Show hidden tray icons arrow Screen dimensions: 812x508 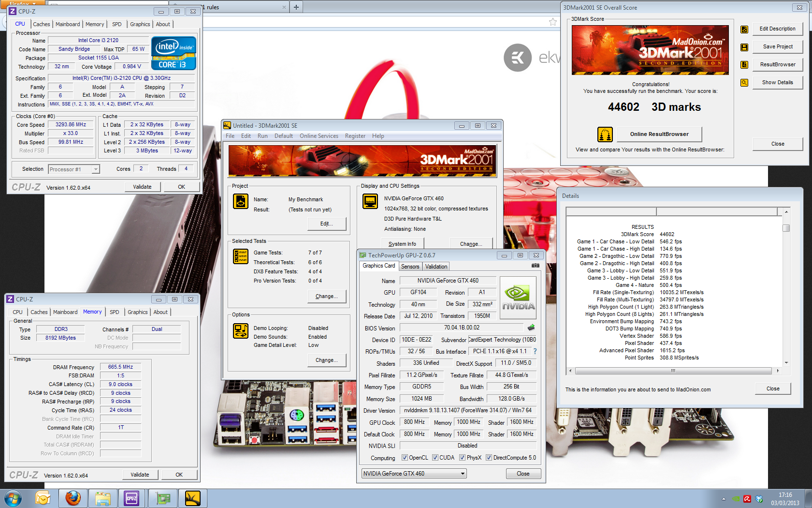click(724, 499)
